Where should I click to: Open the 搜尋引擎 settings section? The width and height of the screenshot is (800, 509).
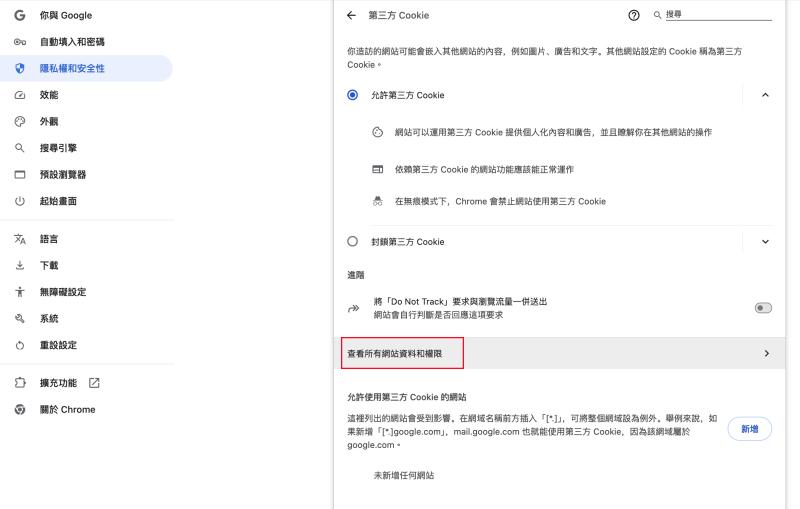58,148
